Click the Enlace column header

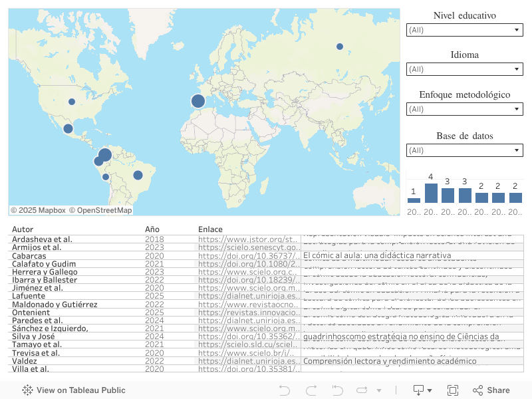210,229
